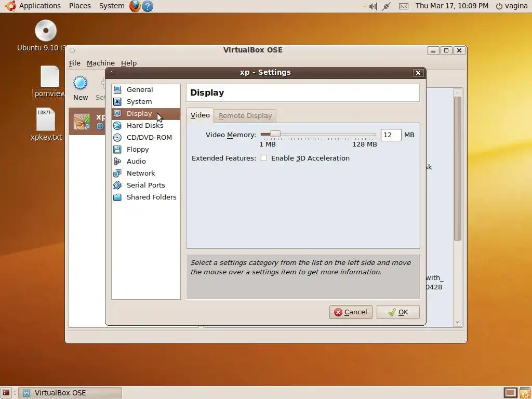Open the trash icon in bottom panel
This screenshot has width=532, height=399.
[x=525, y=393]
